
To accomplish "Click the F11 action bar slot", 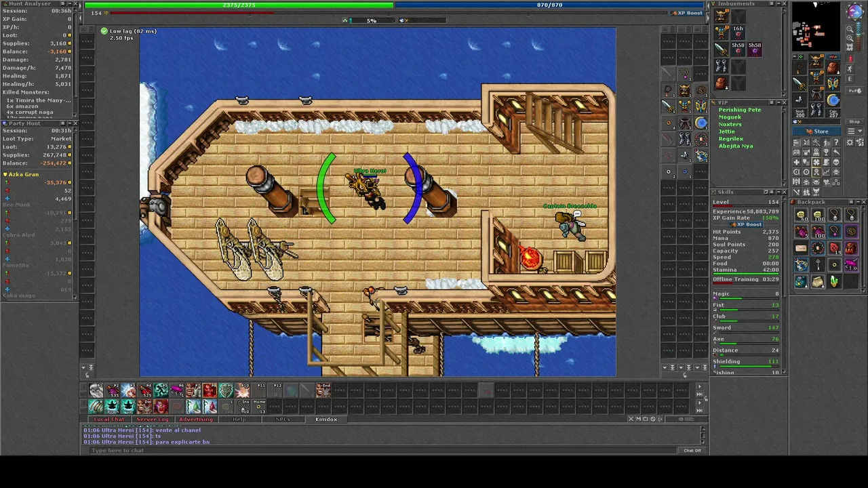I will [x=260, y=390].
